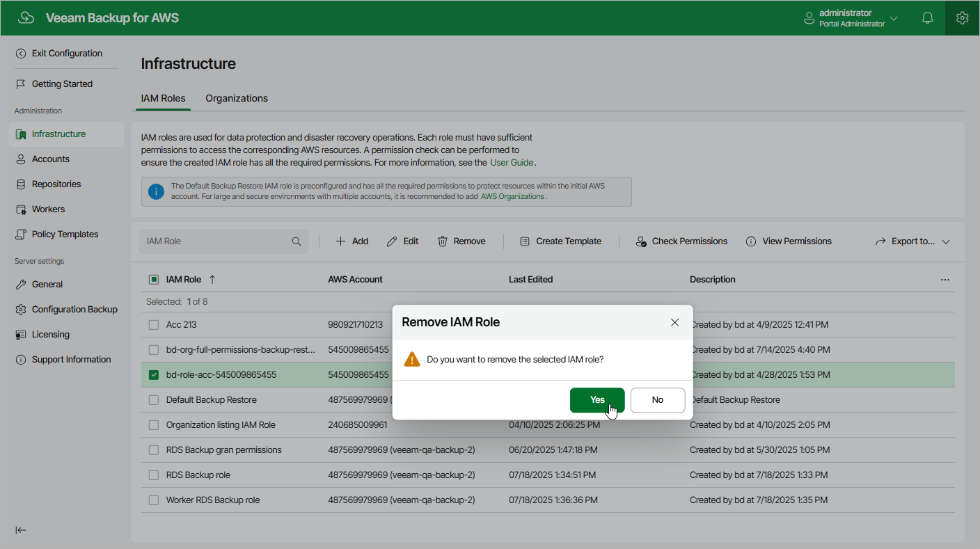Switch to the Organizations tab
The image size is (980, 549).
[x=237, y=98]
